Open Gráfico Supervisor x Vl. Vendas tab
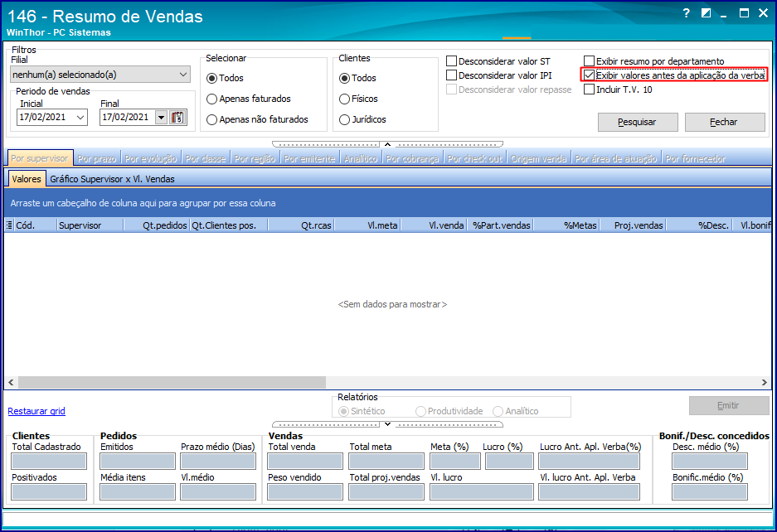The height and width of the screenshot is (532, 777). click(x=113, y=179)
